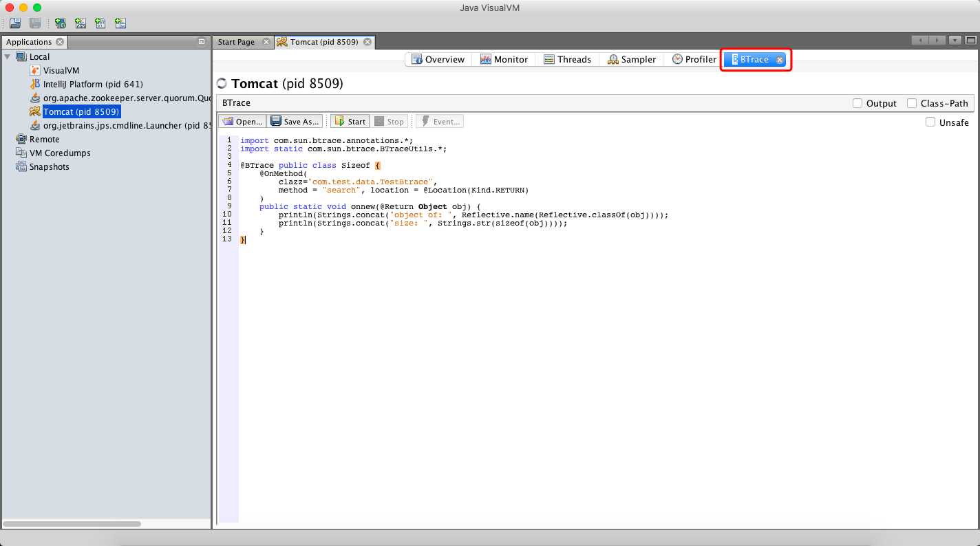Click the import com.sun.btrace.annotations code line
Viewport: 980px width, 546px height.
327,140
